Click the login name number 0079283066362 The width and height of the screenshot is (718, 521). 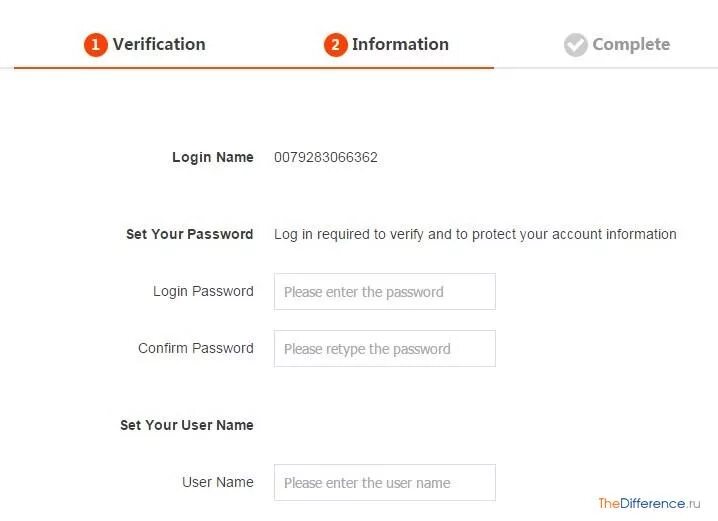[x=326, y=157]
